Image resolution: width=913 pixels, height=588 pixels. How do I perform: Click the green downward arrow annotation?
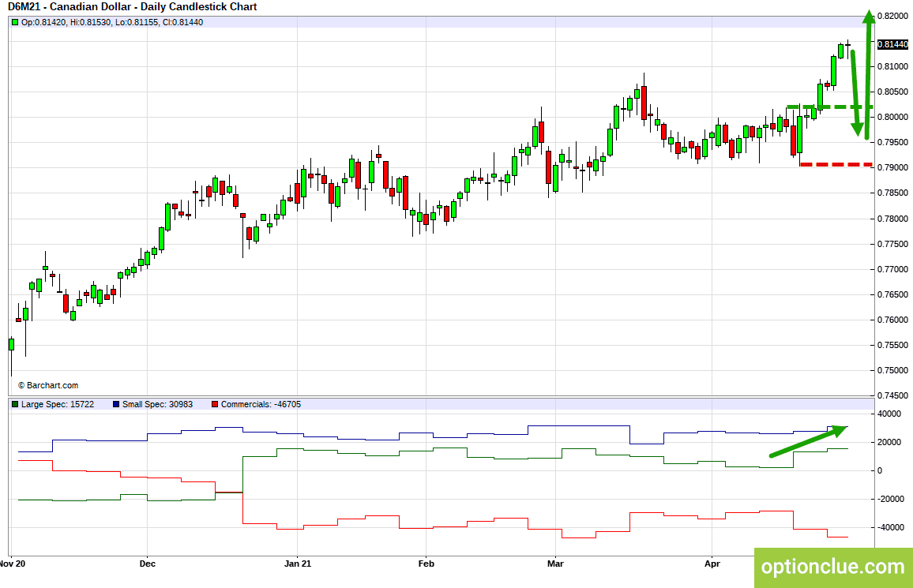pos(855,94)
